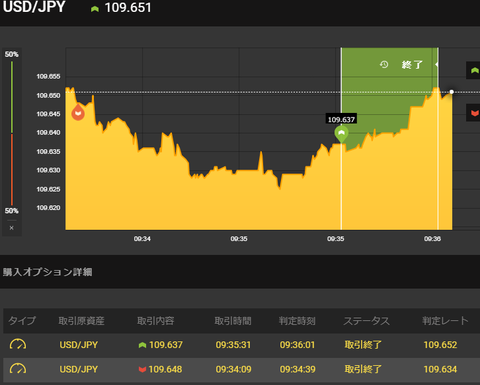Click the speedometer icon in second trade row

point(18,369)
